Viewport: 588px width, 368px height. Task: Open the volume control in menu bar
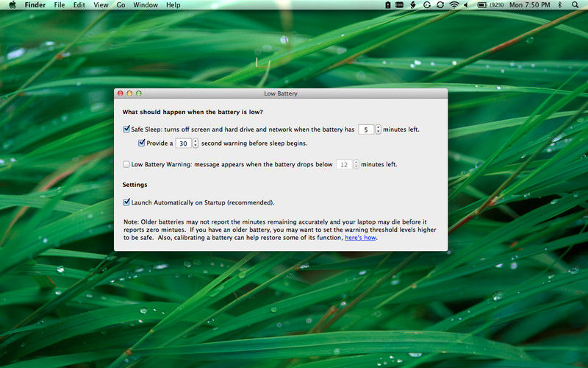pyautogui.click(x=466, y=5)
